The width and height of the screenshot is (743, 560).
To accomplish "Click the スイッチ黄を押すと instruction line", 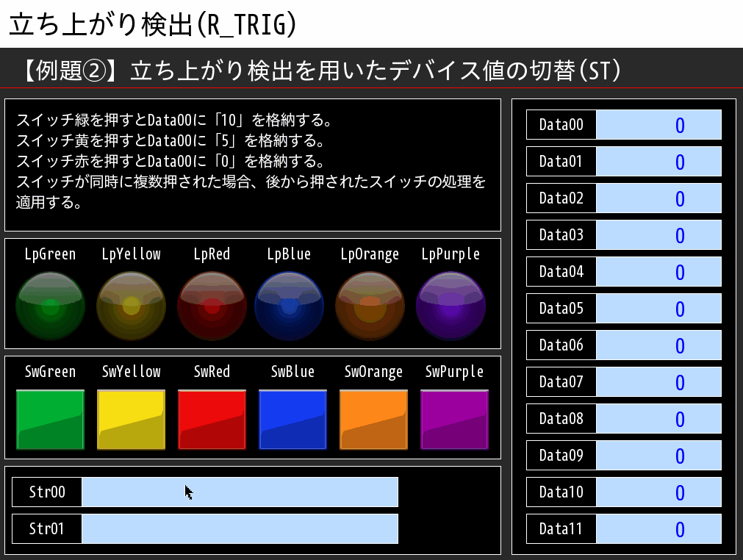I will point(171,140).
